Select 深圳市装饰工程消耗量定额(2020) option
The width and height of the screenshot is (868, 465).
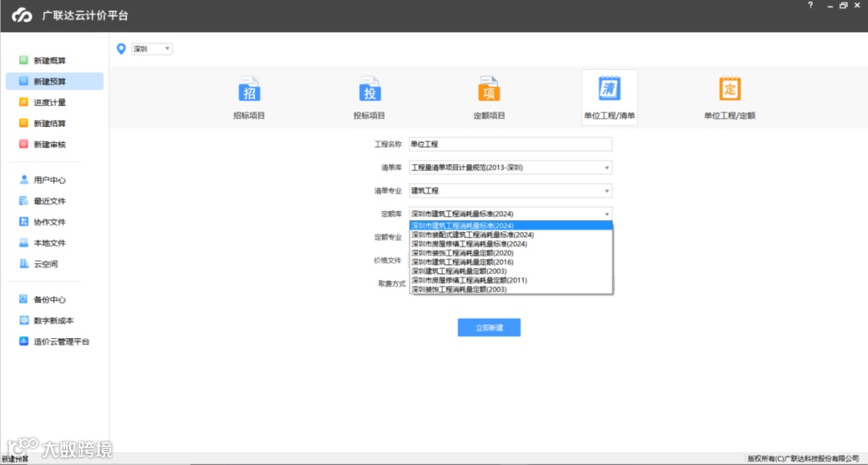pyautogui.click(x=511, y=253)
